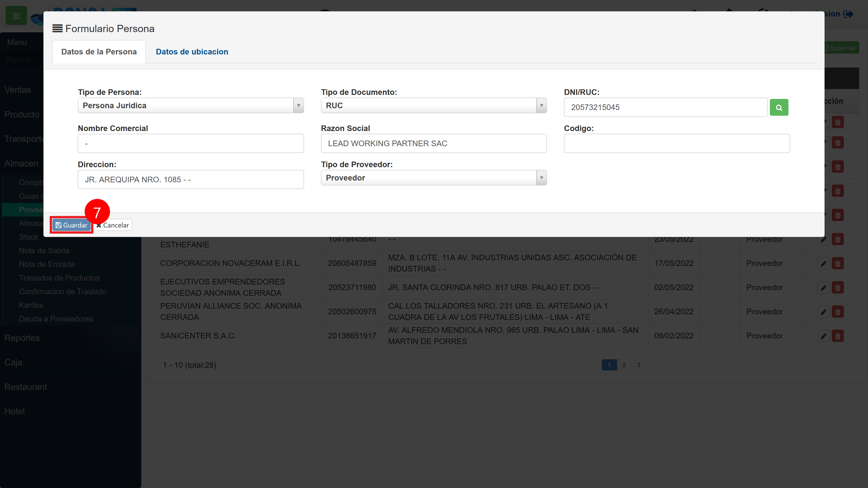Cancel the Formulario Persona dialog

tap(113, 225)
